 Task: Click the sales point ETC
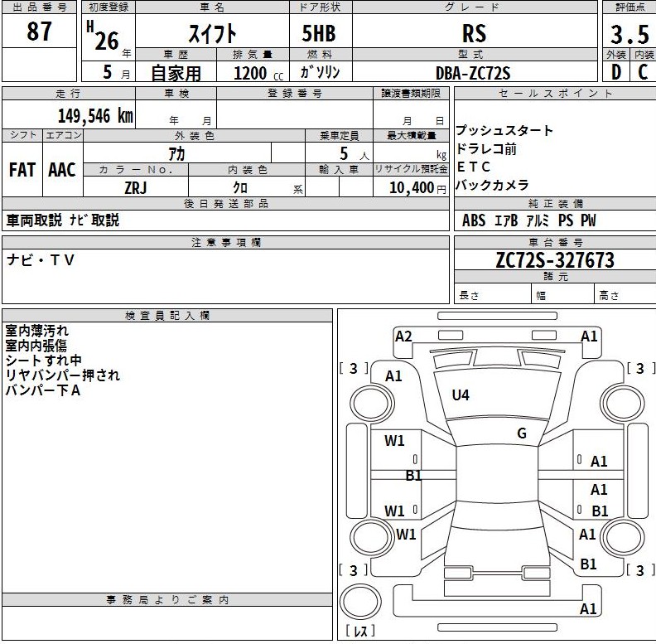[x=473, y=167]
